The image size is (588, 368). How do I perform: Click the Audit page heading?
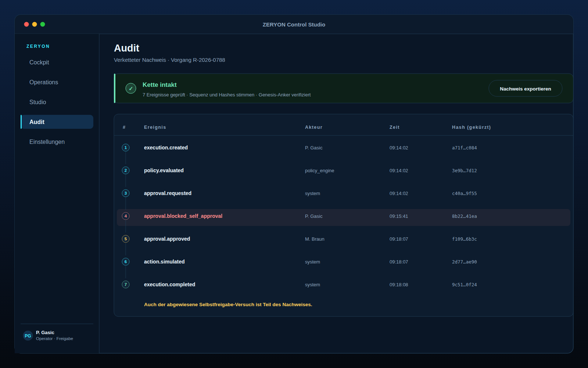126,48
